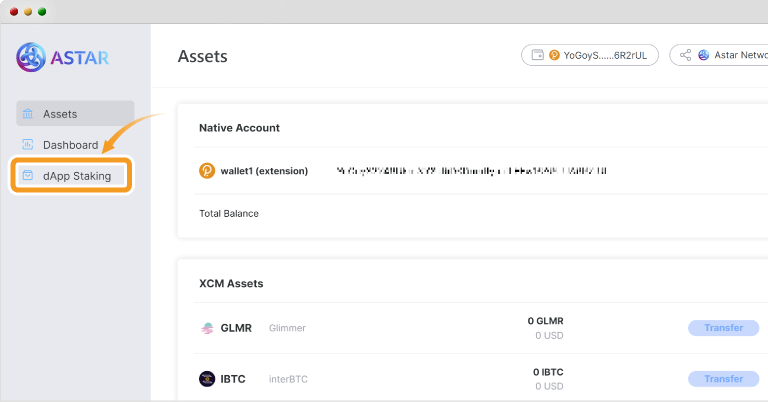Screen dimensions: 768x402
Task: Click the wallet1 Polkadot account icon
Action: [207, 171]
